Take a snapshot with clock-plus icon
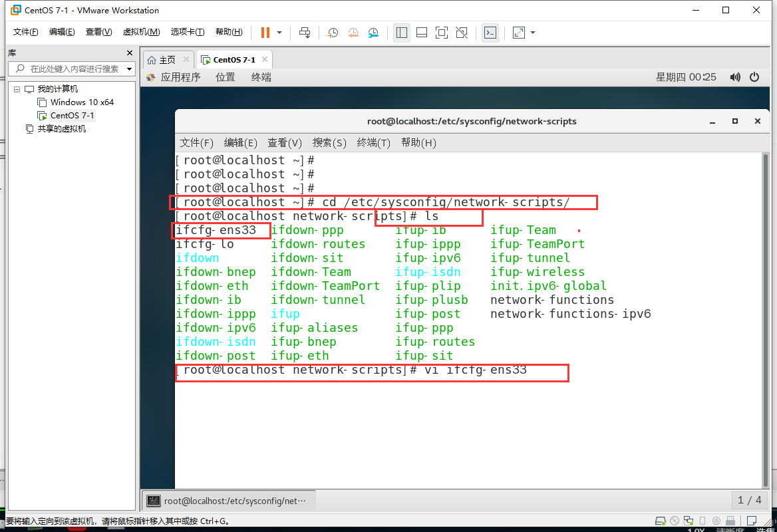Viewport: 777px width, 532px height. pyautogui.click(x=333, y=33)
